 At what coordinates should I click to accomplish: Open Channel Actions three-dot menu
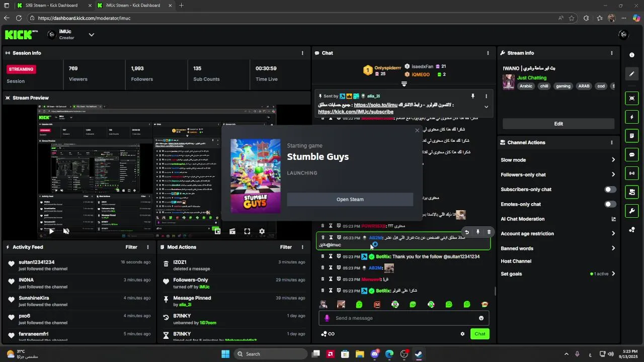(x=612, y=142)
